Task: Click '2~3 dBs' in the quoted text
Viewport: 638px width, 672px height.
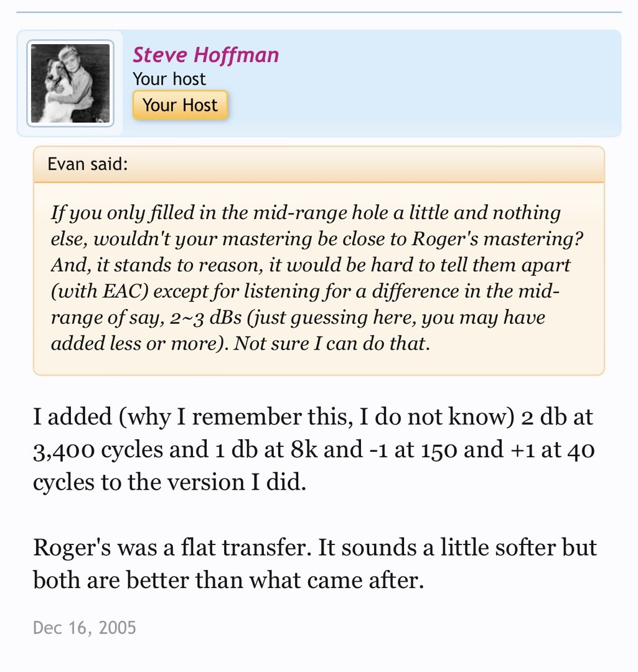Action: [x=203, y=317]
